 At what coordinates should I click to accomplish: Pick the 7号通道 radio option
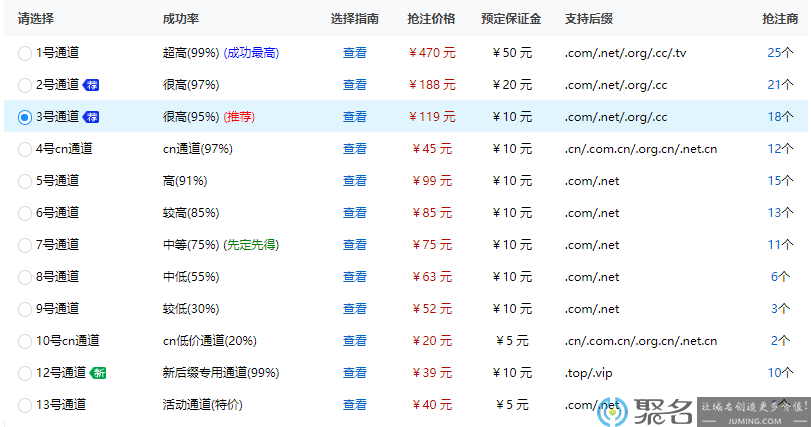pyautogui.click(x=25, y=245)
